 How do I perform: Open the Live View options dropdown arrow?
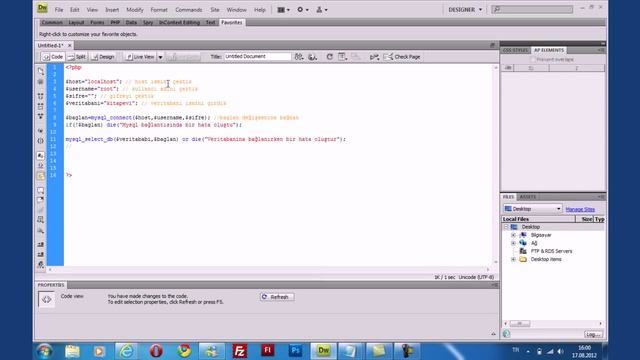pyautogui.click(x=160, y=57)
